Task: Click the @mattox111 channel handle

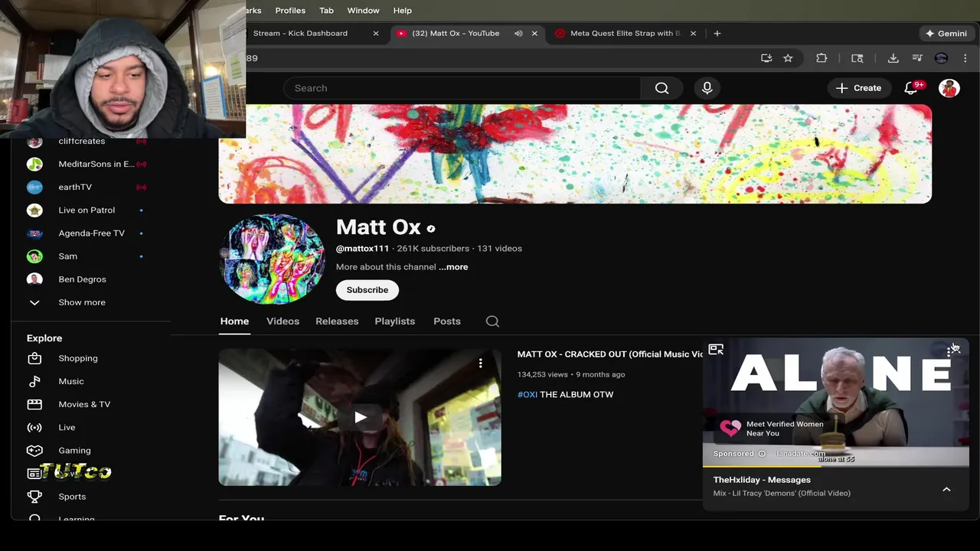Action: pyautogui.click(x=362, y=249)
